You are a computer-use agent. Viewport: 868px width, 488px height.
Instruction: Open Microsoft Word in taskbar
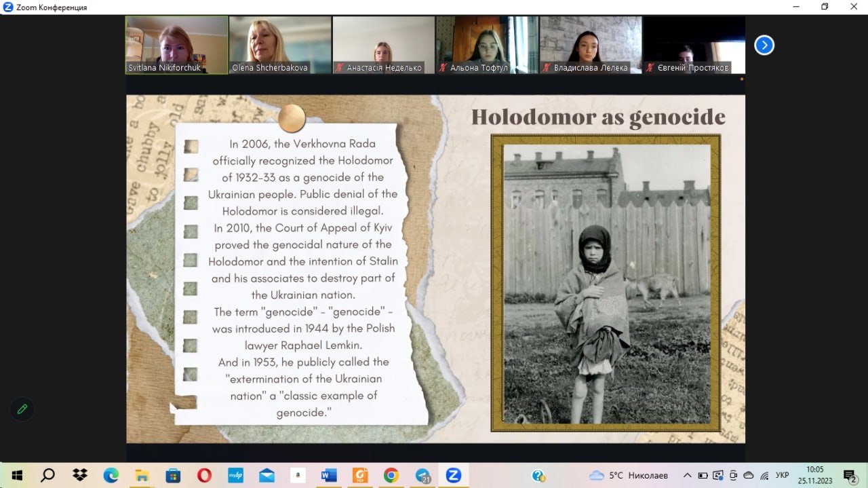[x=329, y=475]
